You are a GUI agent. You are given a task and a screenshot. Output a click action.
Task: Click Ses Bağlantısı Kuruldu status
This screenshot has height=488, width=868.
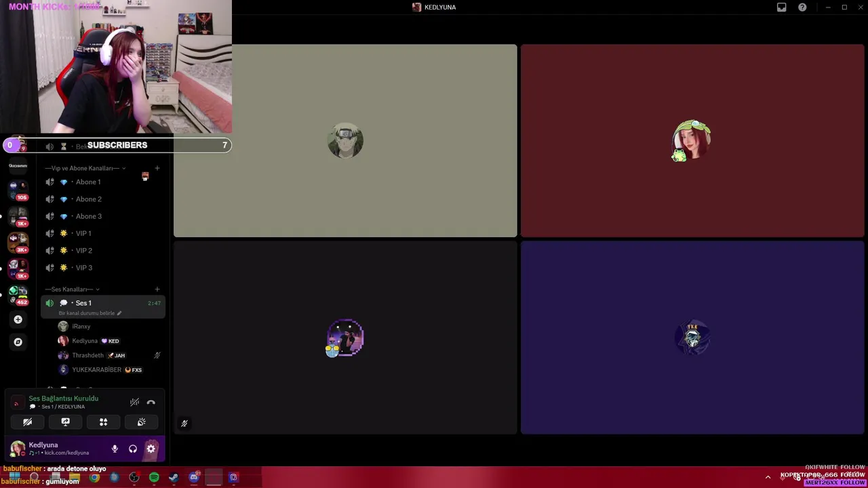tap(63, 399)
